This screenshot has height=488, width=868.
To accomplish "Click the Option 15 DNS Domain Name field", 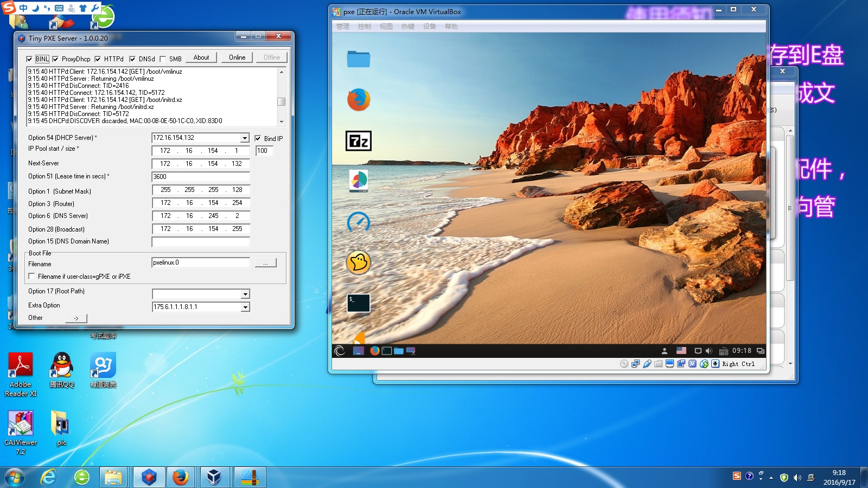I will [201, 242].
